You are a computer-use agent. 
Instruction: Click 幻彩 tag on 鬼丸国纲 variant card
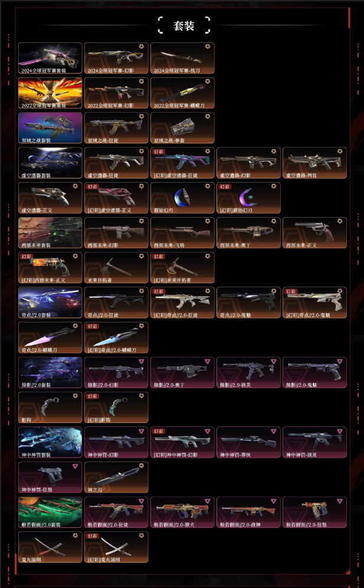coord(92,536)
